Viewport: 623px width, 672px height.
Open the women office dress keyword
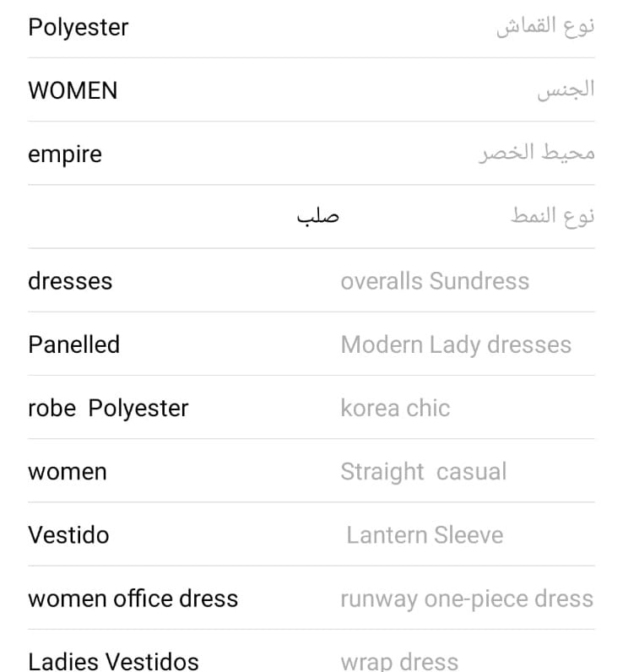point(133,599)
